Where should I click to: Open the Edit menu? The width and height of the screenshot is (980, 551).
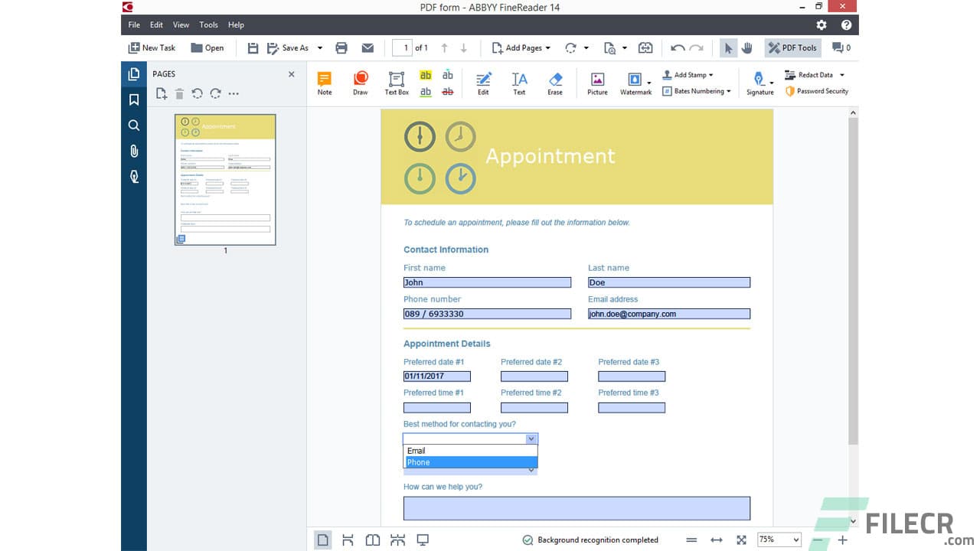(x=156, y=24)
